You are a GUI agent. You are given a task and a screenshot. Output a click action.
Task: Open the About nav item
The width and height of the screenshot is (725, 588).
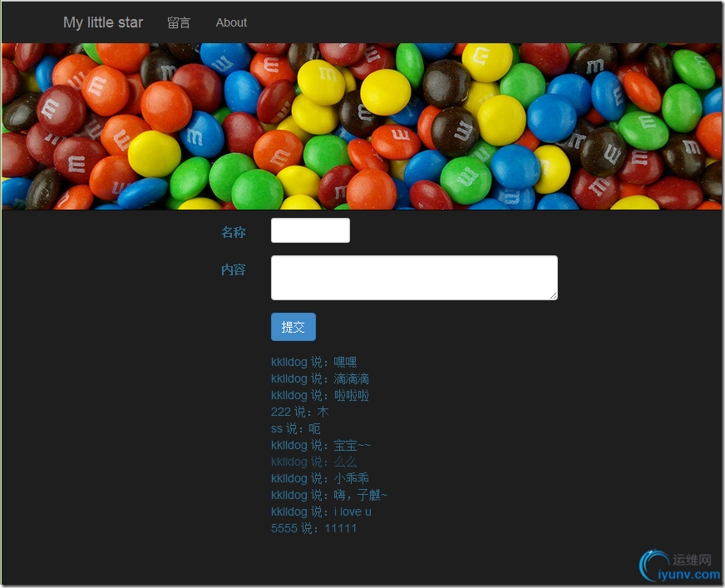pos(231,22)
